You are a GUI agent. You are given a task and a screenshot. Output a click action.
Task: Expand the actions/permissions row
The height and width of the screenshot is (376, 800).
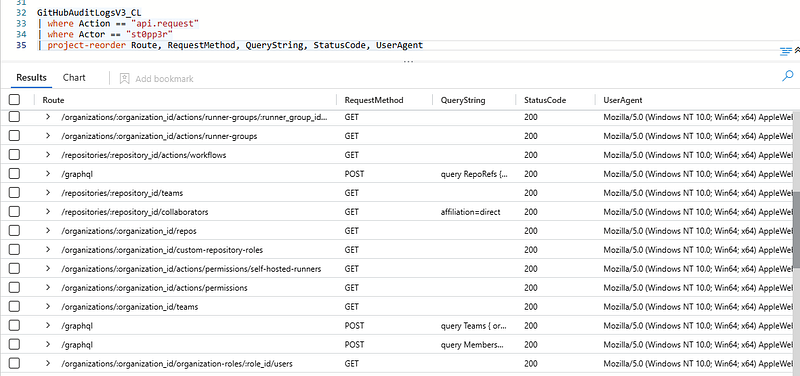pos(48,288)
